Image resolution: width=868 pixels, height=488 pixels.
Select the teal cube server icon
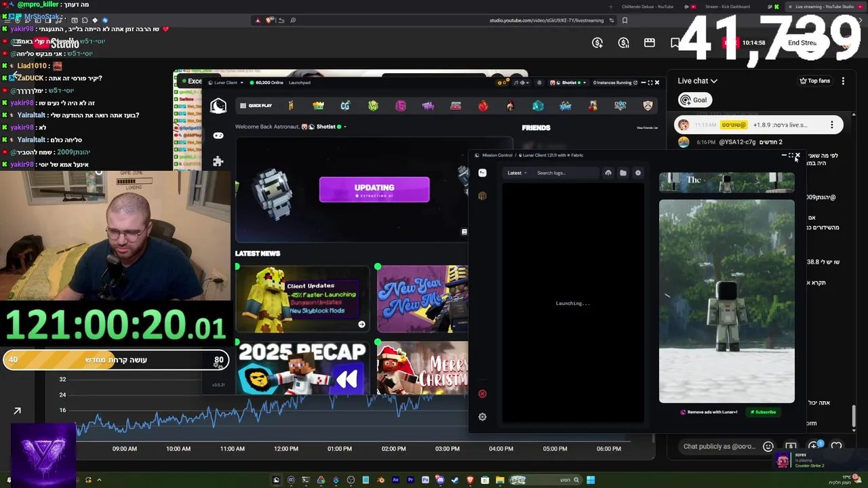tap(538, 106)
